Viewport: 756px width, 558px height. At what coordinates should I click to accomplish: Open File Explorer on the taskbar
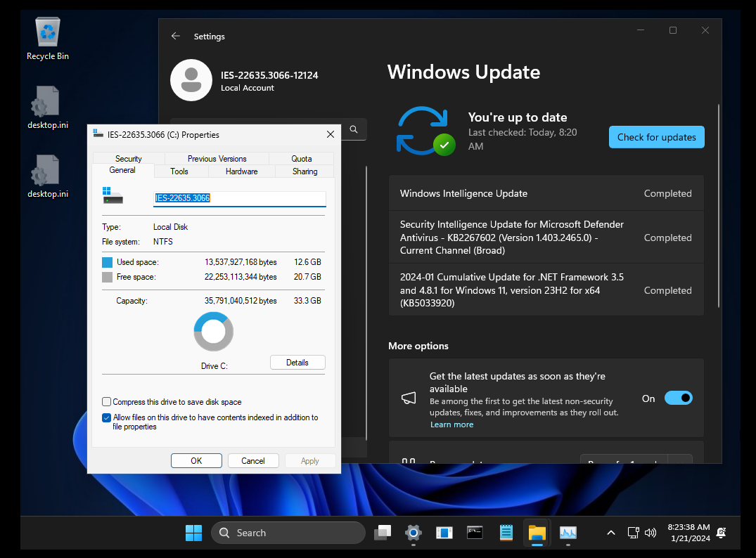tap(537, 533)
